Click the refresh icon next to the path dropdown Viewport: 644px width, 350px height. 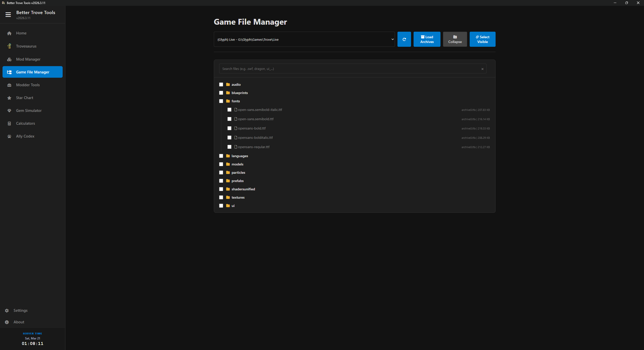tap(404, 39)
